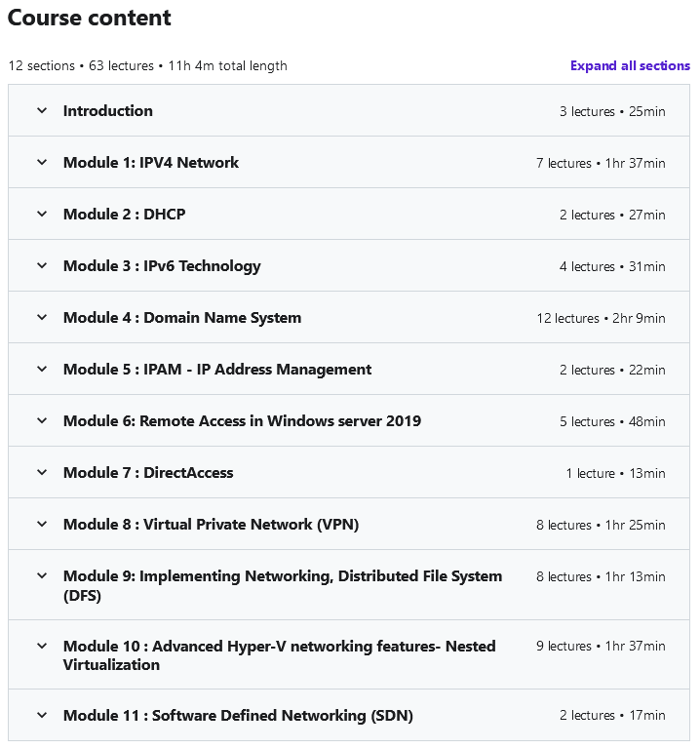The height and width of the screenshot is (749, 700).
Task: Open chevron for Module 9 DFS section
Action: 42,576
